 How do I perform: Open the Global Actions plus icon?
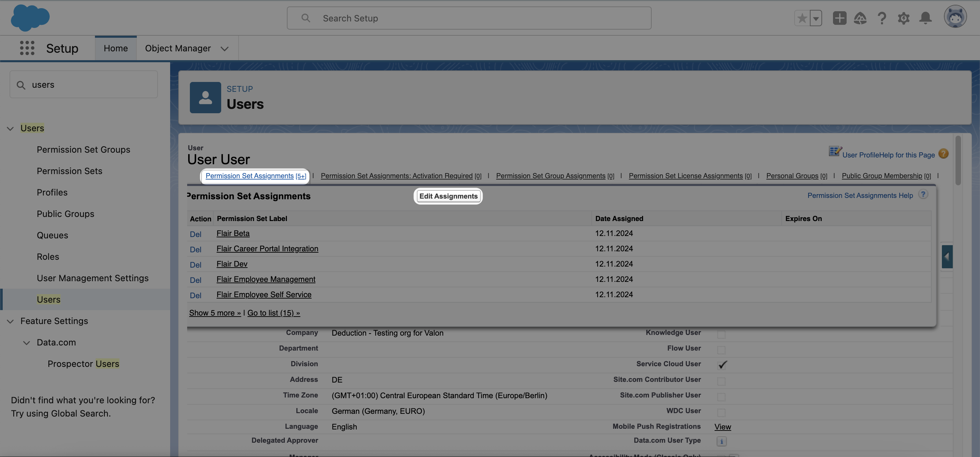tap(839, 18)
